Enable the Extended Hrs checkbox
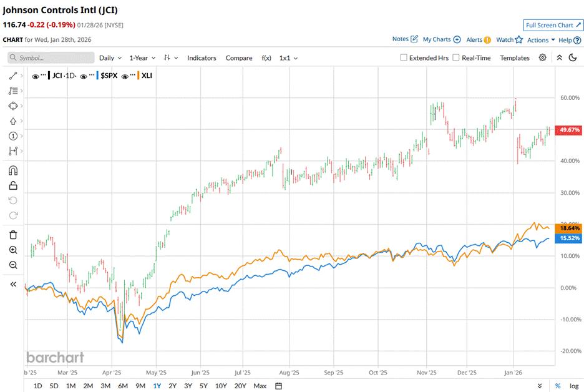Image resolution: width=584 pixels, height=392 pixels. (404, 57)
